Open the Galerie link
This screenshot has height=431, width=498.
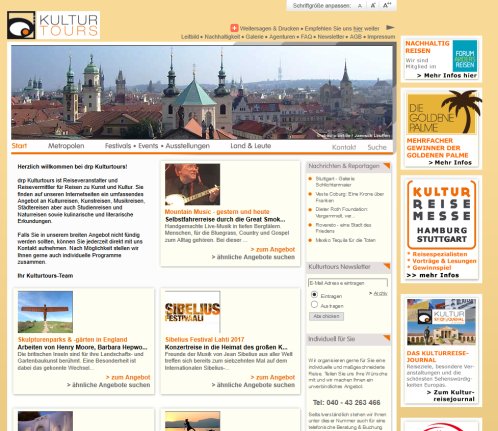tap(254, 37)
